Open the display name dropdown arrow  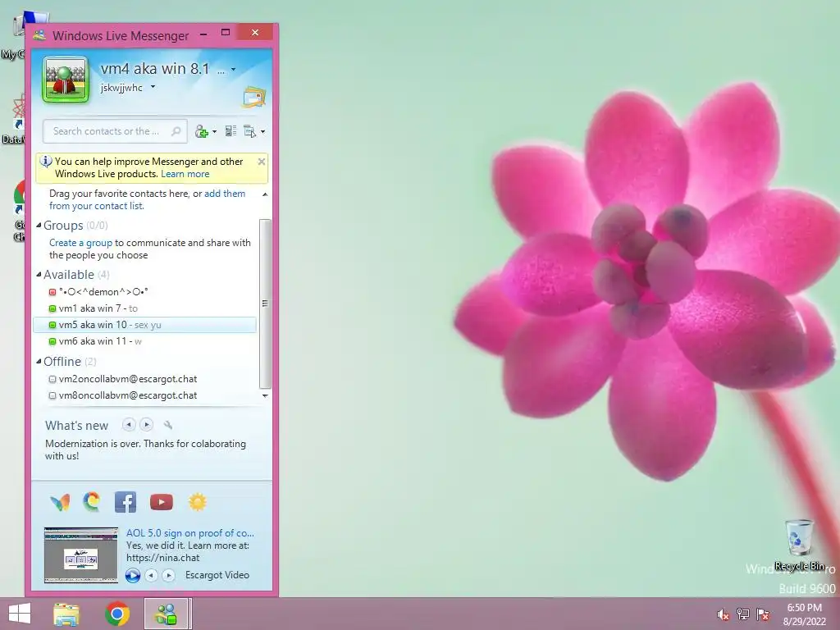[233, 69]
